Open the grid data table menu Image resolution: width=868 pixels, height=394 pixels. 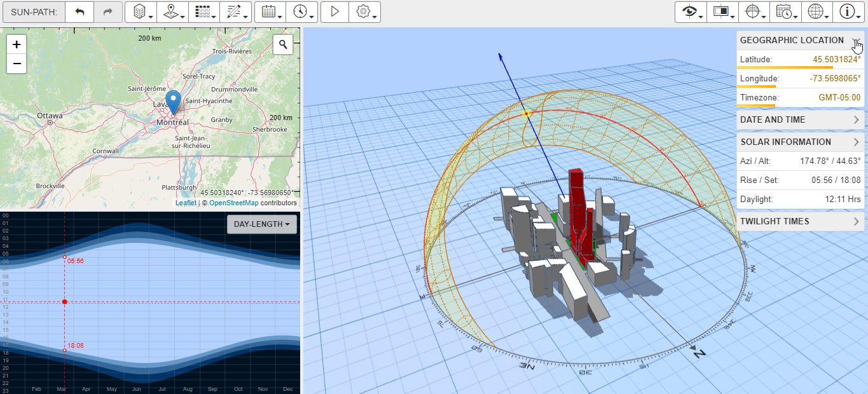pyautogui.click(x=204, y=12)
